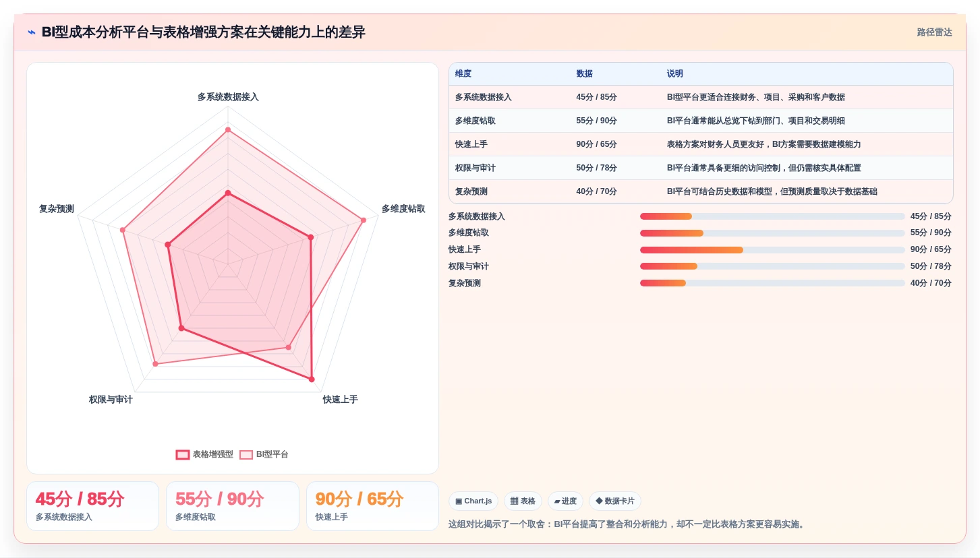Select the 说明 column header
The image size is (980, 558).
point(675,74)
